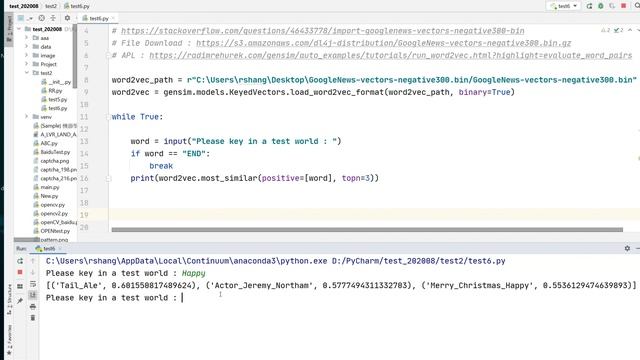Select captcha.png in the project tree

coord(51,161)
